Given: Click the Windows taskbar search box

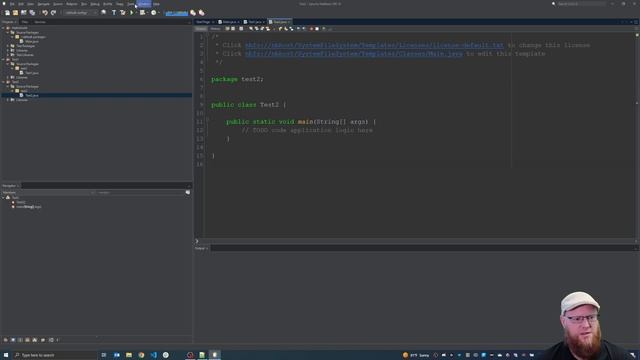Looking at the screenshot, I should [55, 355].
